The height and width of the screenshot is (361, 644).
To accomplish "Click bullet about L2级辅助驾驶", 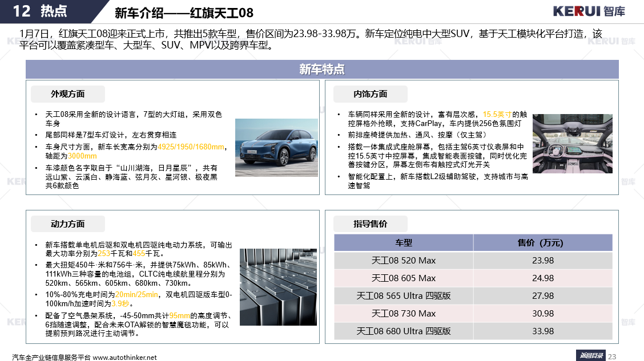I will coord(438,181).
